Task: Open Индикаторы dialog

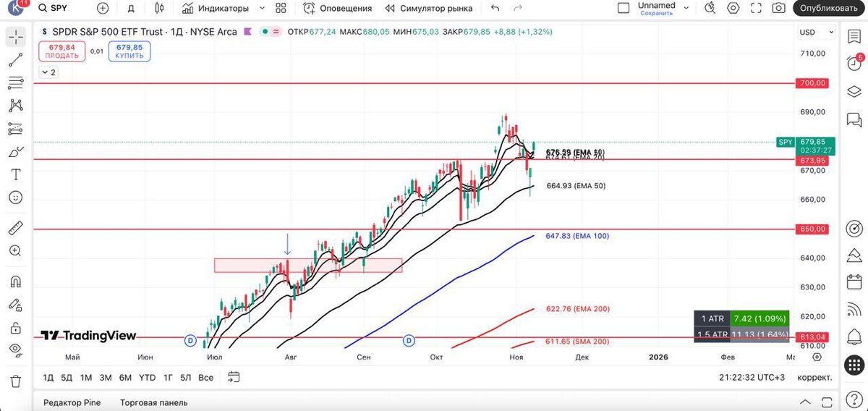Action: point(216,8)
